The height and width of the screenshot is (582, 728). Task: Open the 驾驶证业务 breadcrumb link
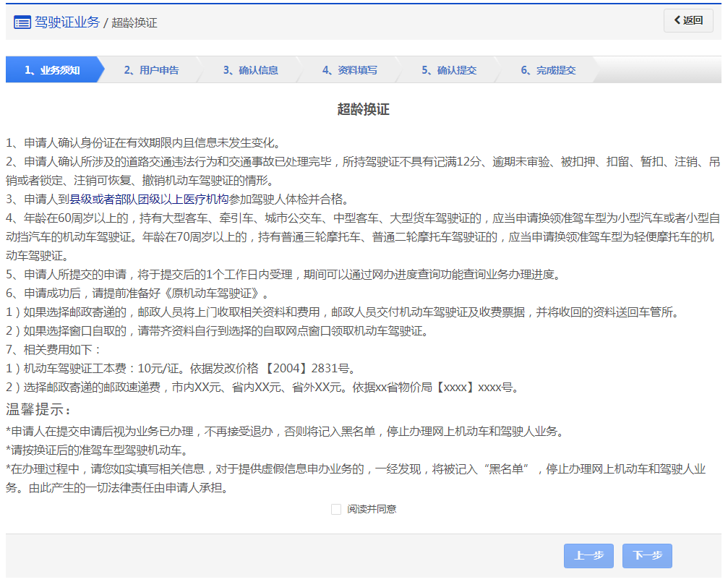pos(67,22)
